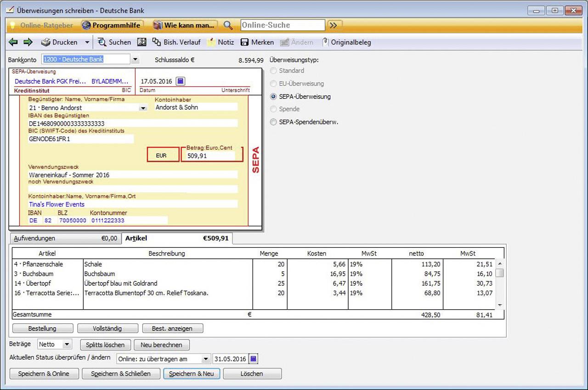Select row 14 · Übertopf

click(x=254, y=284)
